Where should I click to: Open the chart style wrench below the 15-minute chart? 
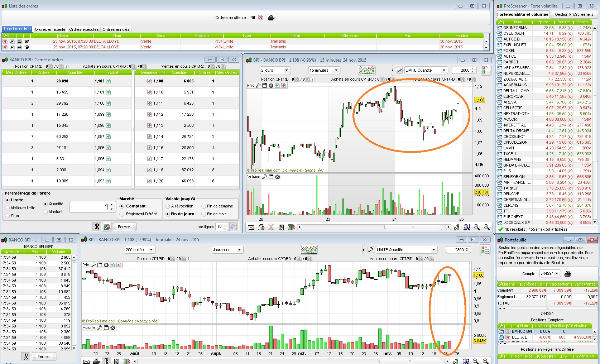pos(456,227)
